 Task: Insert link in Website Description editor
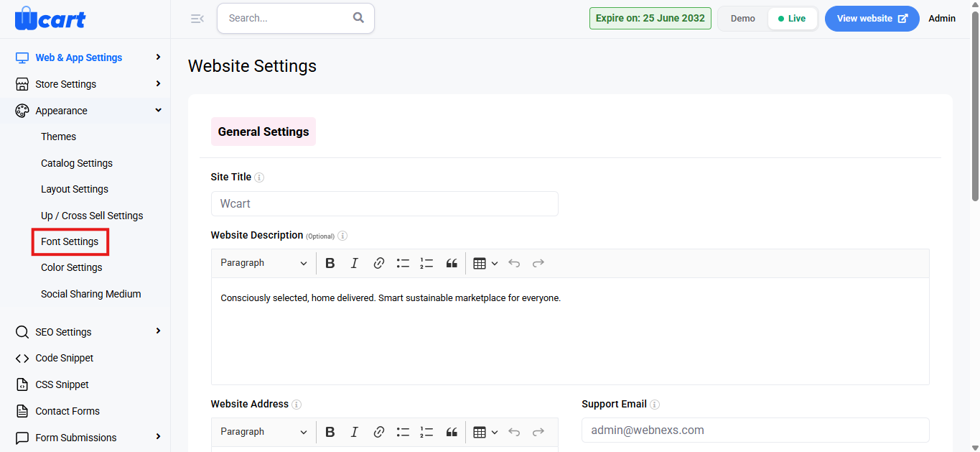tap(379, 263)
